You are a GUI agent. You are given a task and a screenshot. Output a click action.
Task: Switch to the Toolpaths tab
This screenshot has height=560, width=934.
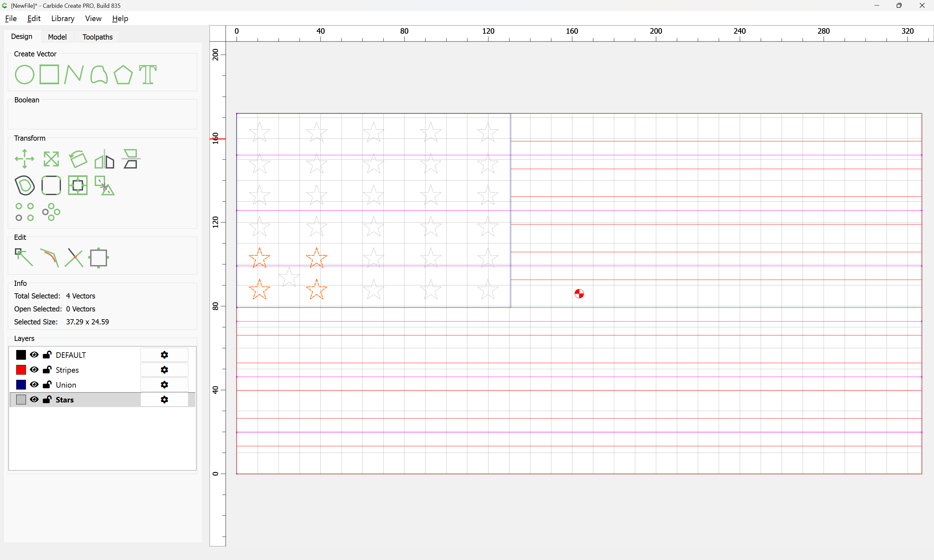tap(97, 37)
